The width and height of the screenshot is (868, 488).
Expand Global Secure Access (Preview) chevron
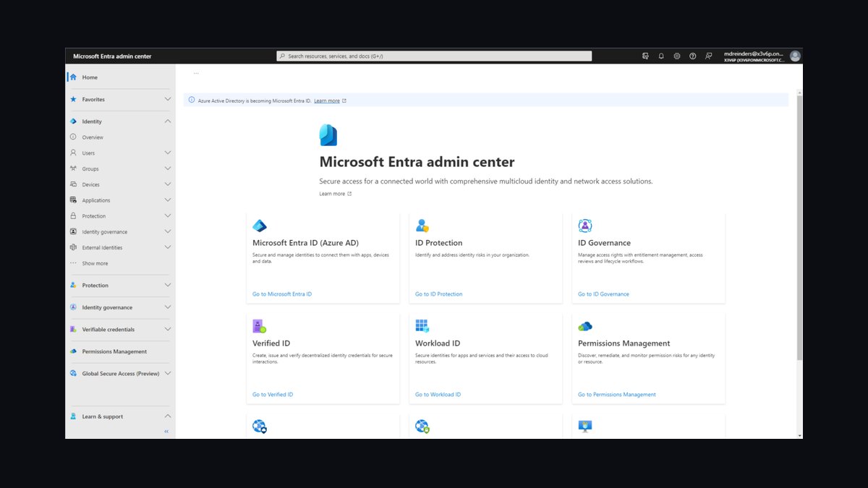pos(168,374)
